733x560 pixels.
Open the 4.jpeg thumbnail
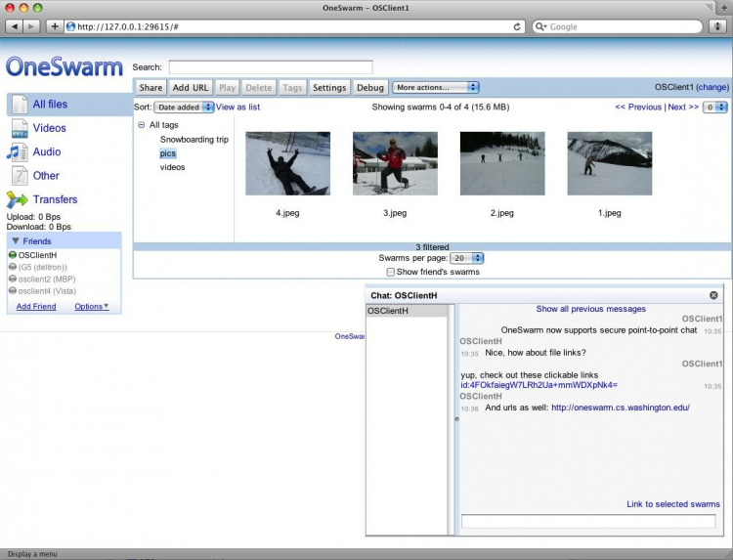coord(287,164)
